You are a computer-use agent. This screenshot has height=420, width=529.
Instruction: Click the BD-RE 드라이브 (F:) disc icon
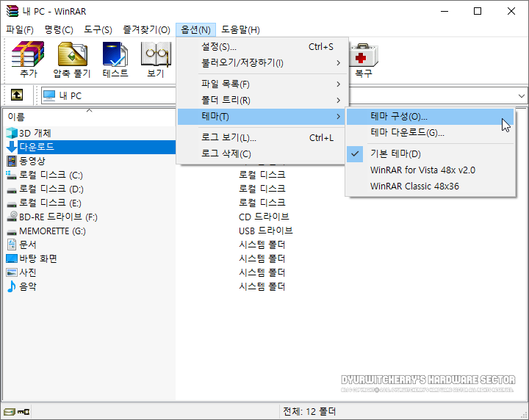point(12,217)
